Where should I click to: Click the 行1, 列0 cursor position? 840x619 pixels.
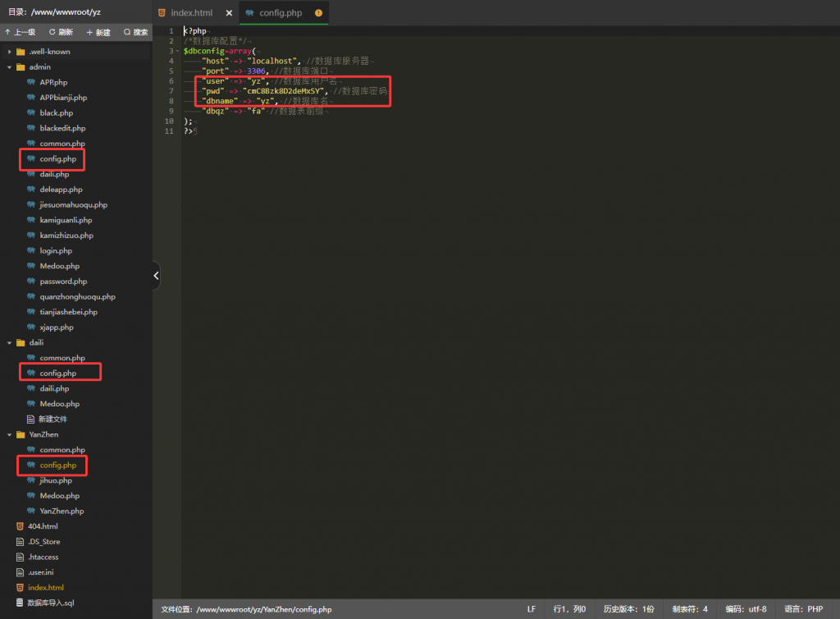pyautogui.click(x=569, y=609)
